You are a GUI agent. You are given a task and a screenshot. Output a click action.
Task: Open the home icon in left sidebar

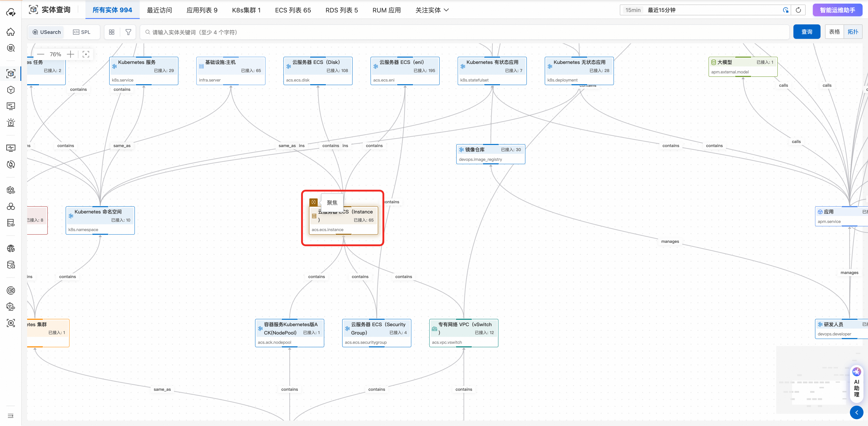click(11, 32)
